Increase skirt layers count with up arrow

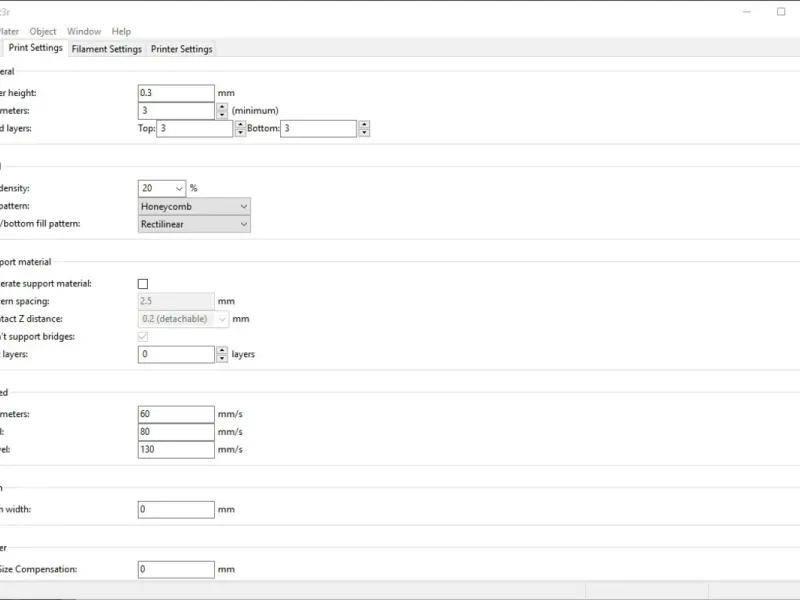pyautogui.click(x=222, y=350)
